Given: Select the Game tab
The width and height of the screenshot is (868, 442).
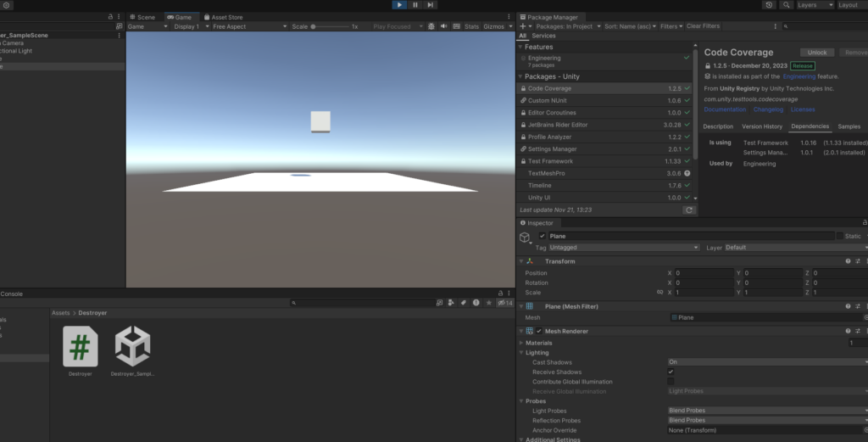Looking at the screenshot, I should pyautogui.click(x=180, y=17).
